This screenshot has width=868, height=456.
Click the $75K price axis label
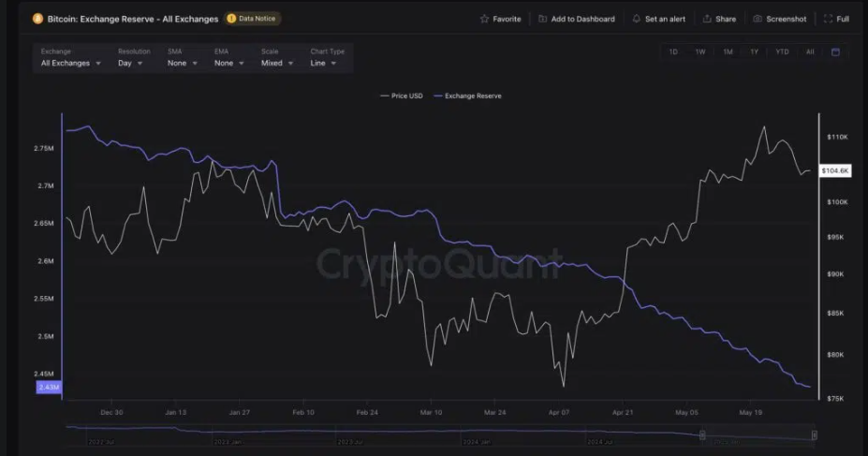point(835,399)
